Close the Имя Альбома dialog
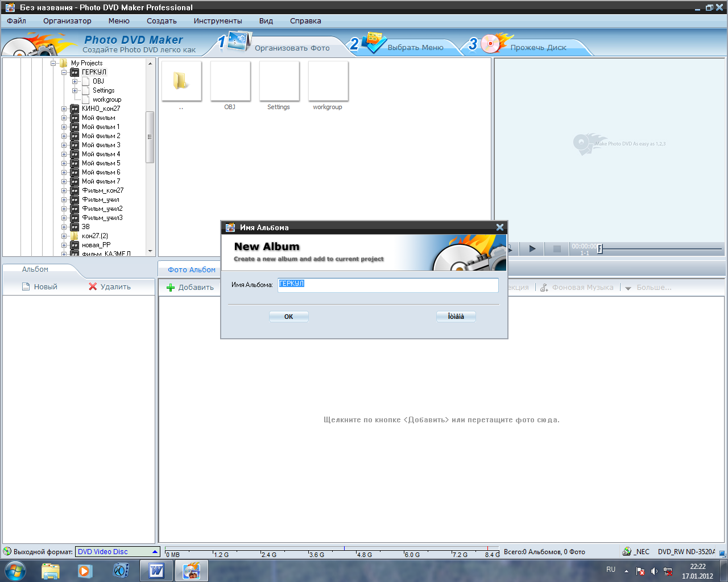728x582 pixels. click(x=500, y=227)
